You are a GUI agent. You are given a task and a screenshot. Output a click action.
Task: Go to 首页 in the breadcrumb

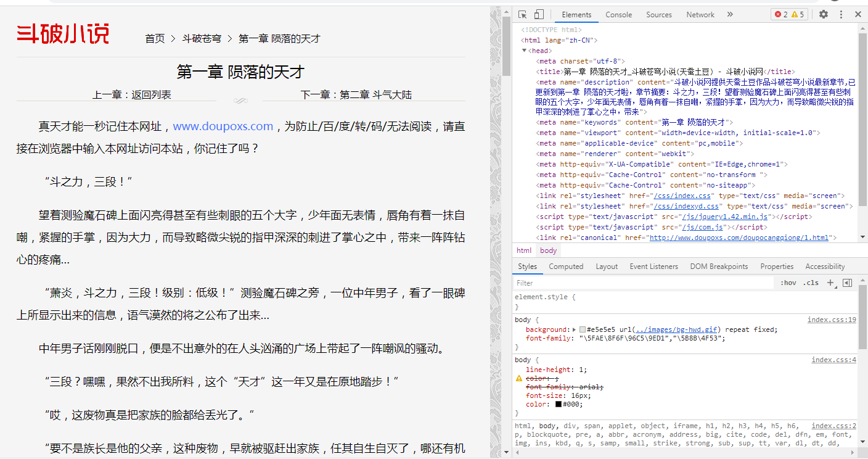[x=155, y=39]
